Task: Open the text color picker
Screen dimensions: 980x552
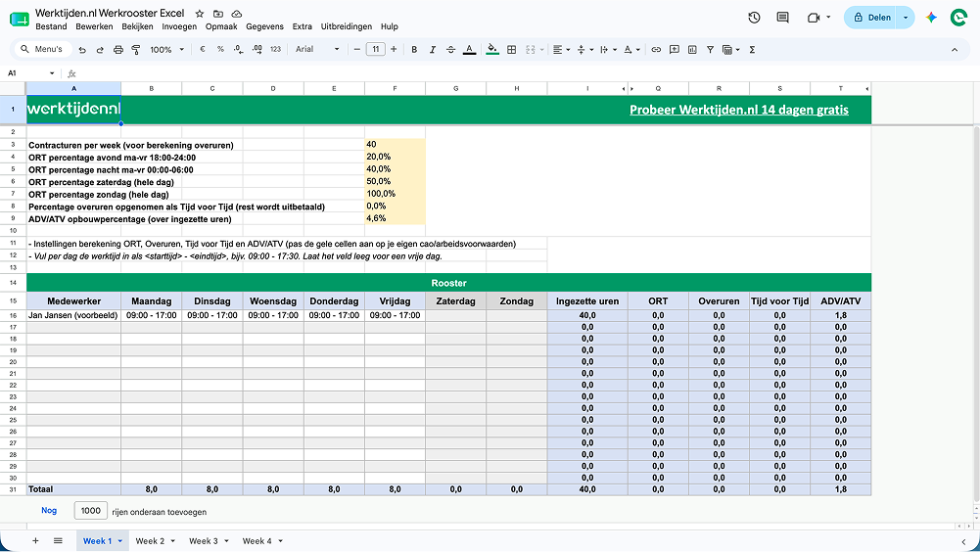Action: [469, 49]
